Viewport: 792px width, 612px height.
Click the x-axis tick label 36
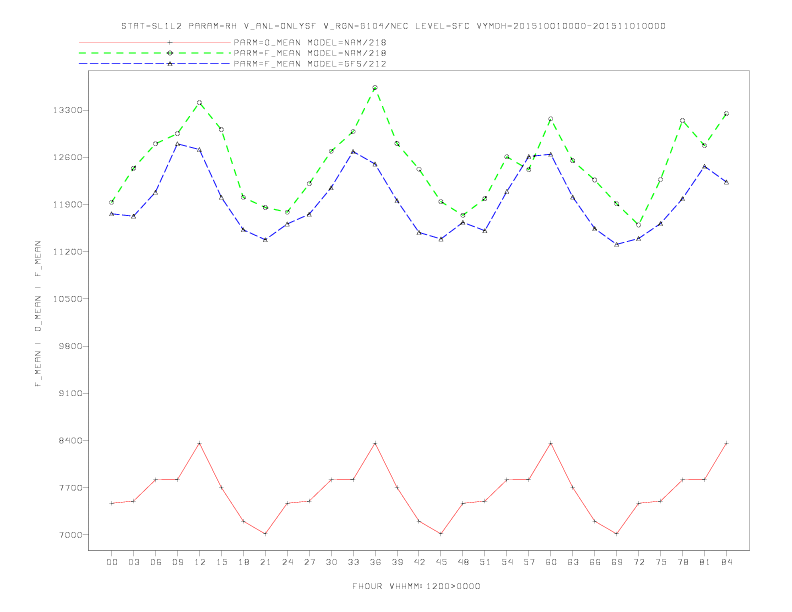[x=375, y=562]
